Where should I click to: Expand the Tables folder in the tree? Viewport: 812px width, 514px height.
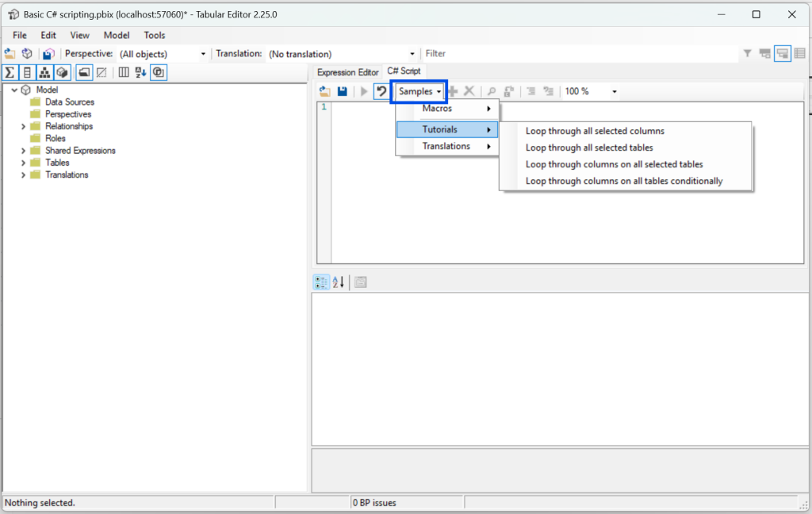tap(23, 163)
